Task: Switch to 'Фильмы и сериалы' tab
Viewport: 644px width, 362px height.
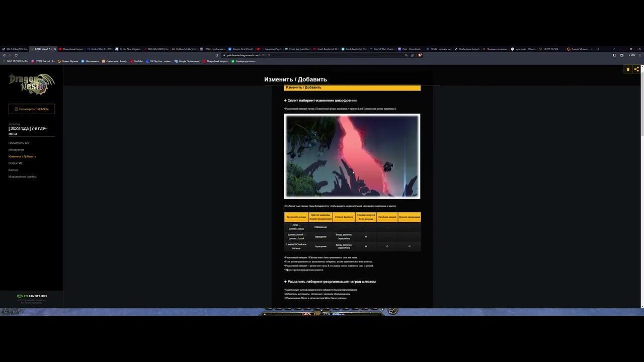Action: click(x=497, y=49)
